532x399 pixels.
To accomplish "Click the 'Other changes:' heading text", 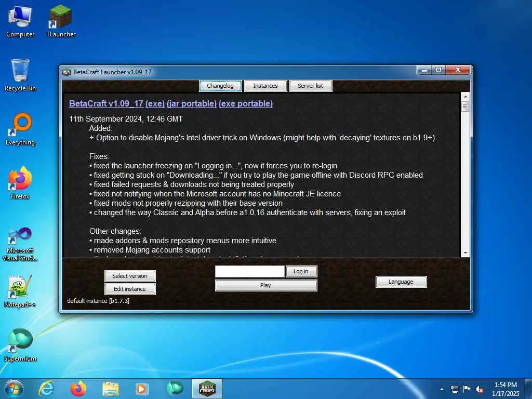I will 115,231.
